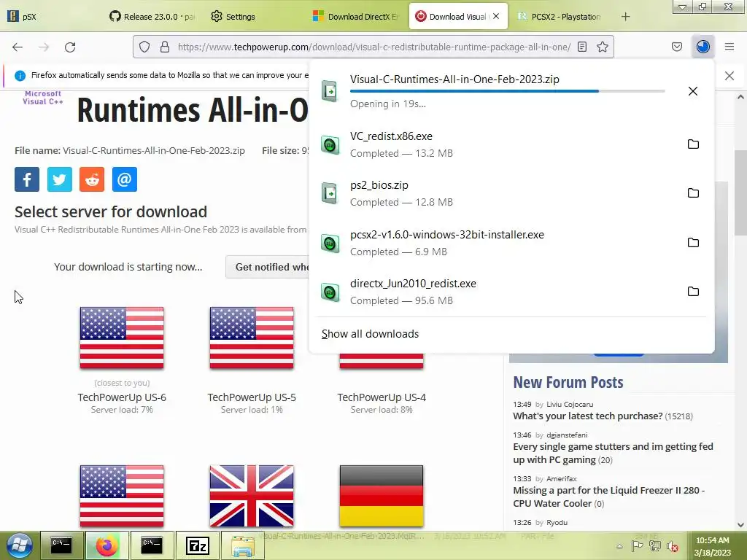Share the page on Twitter
Viewport: 747px width, 560px height.
[x=60, y=179]
